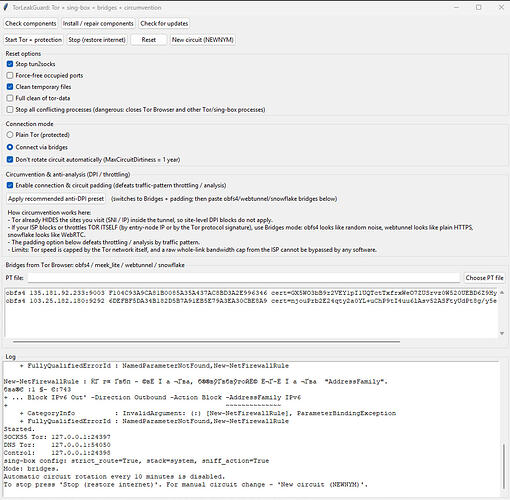Enable Full clean of tor-data
This screenshot has height=500, width=510.
tap(10, 98)
